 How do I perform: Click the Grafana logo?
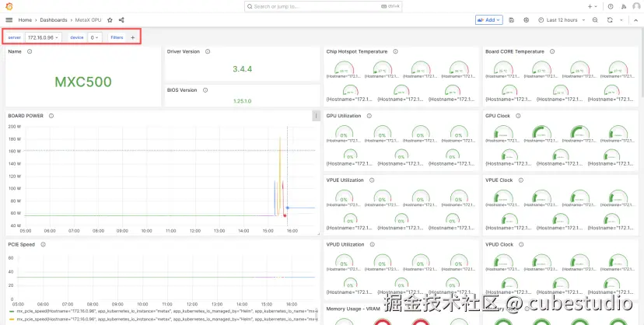[9, 6]
